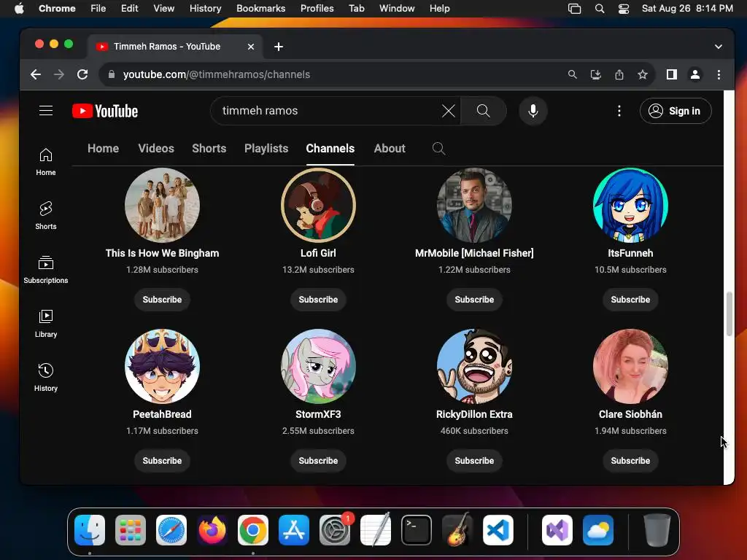
Task: Click the MrMobile [Michael Fisher] channel name
Action: click(x=474, y=253)
